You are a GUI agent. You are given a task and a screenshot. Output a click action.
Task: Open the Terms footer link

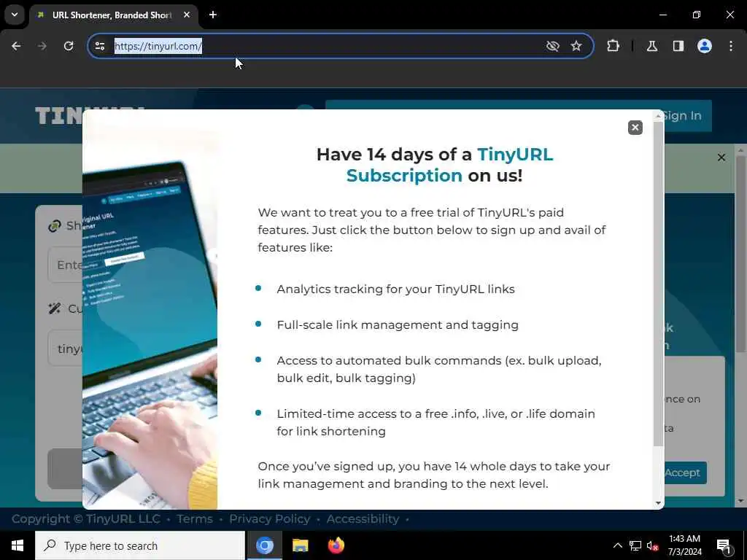[x=194, y=519]
